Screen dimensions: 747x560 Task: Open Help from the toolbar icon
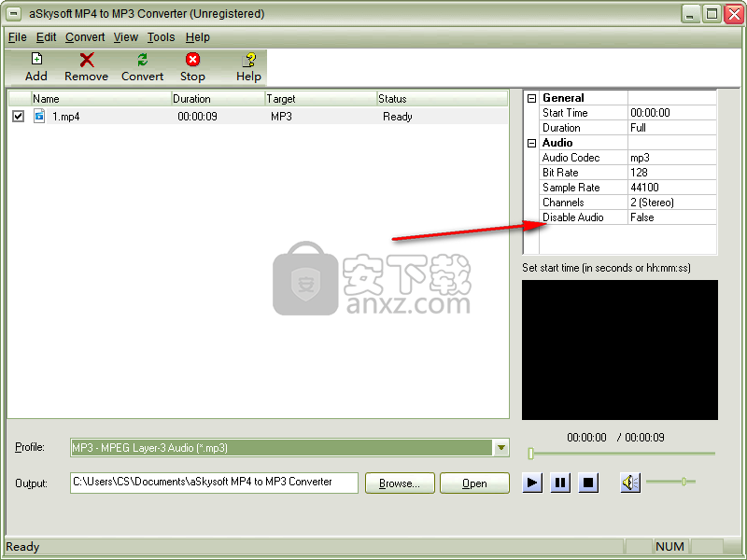pyautogui.click(x=248, y=60)
